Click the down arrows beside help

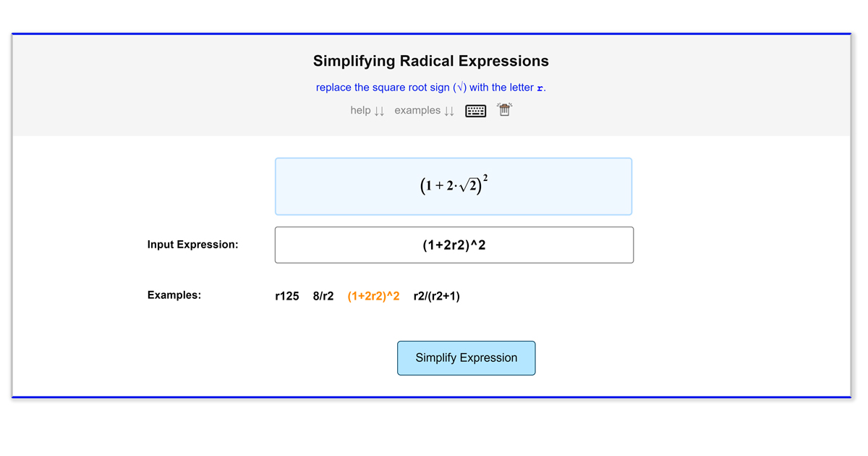pos(379,111)
